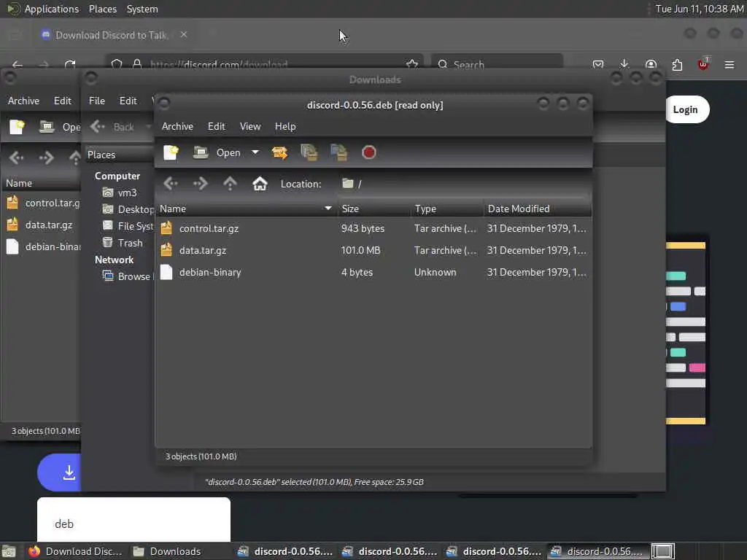Open Firefox hamburger menu

(x=729, y=64)
